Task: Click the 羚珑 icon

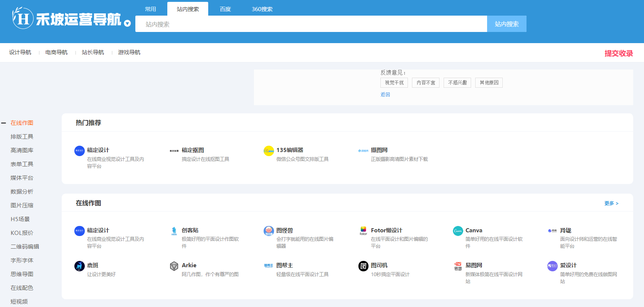Action: [x=553, y=231]
